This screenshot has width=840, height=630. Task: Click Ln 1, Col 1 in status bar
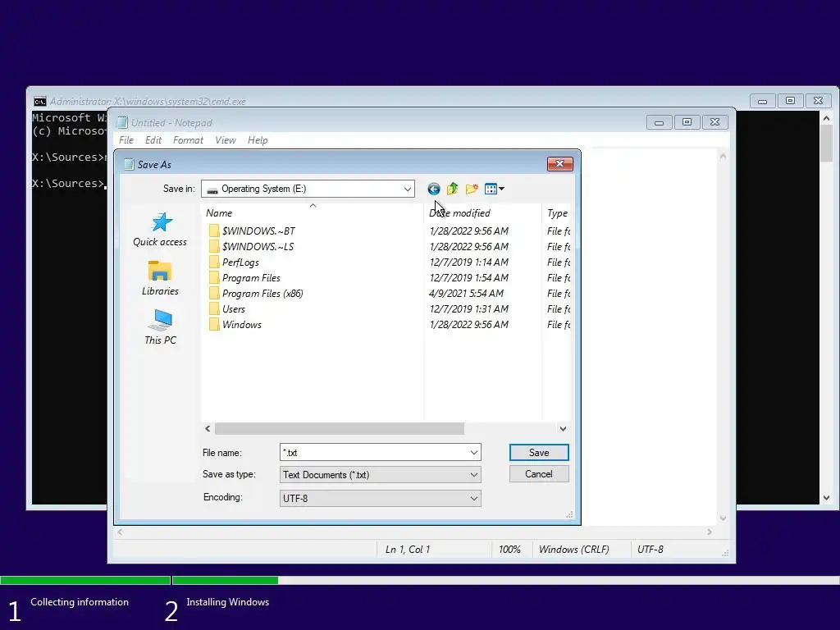408,550
